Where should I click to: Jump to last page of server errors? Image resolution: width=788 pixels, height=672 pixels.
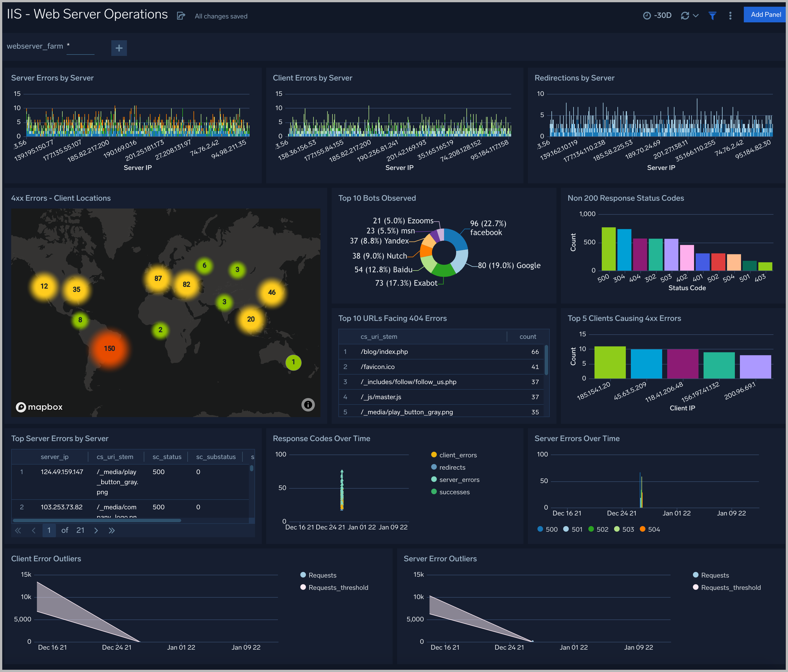coord(111,531)
